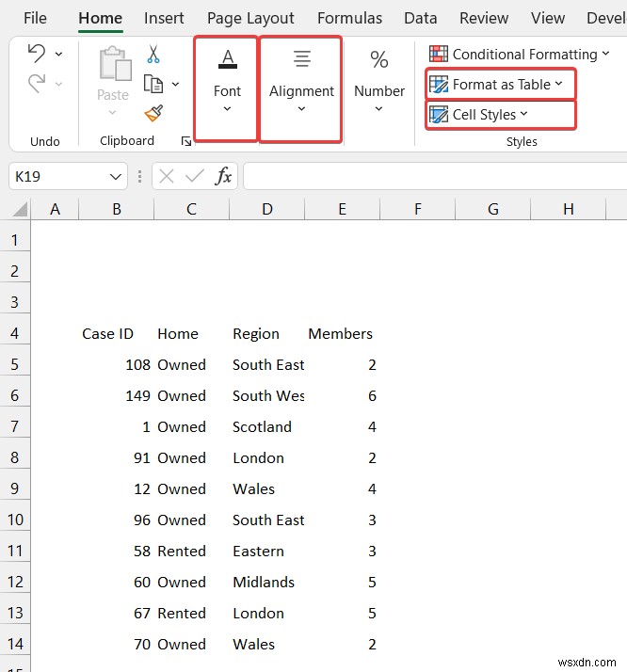Open the Clipboard pane launcher
627x672 pixels.
tap(186, 142)
